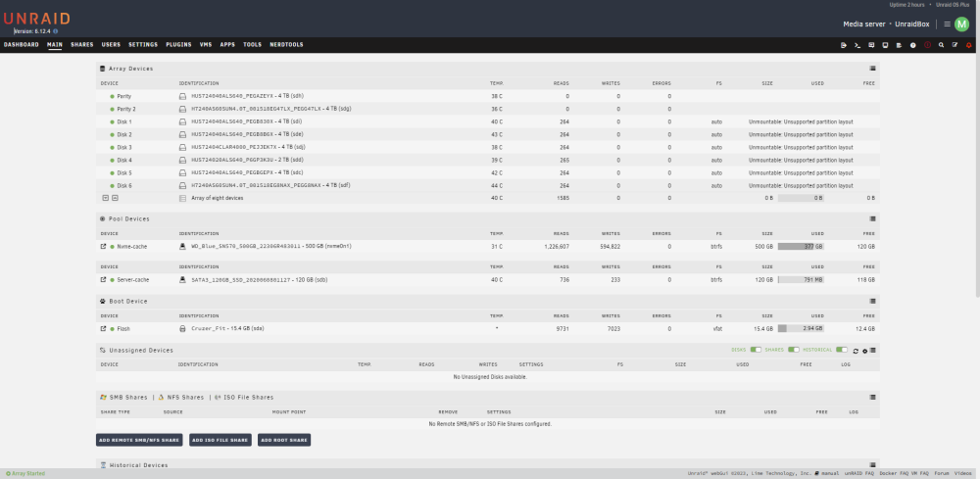Collapse Historical Devices panel via list icon

click(x=872, y=465)
